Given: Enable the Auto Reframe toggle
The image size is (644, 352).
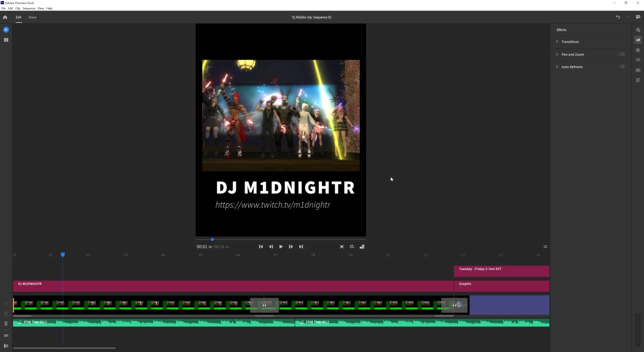Looking at the screenshot, I should click(x=622, y=67).
